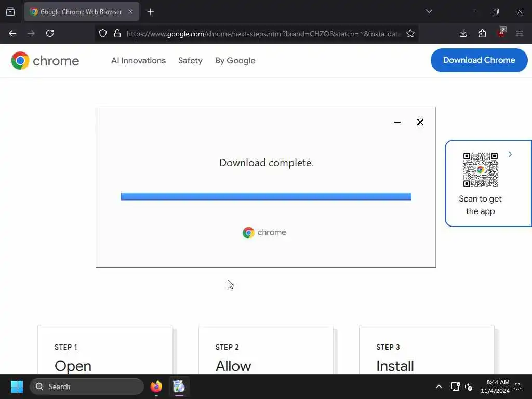
Task: Click the blue download progress bar
Action: [x=266, y=197]
